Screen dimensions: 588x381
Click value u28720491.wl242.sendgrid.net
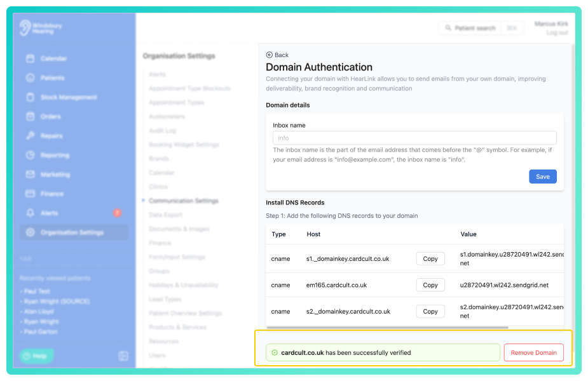pyautogui.click(x=504, y=285)
